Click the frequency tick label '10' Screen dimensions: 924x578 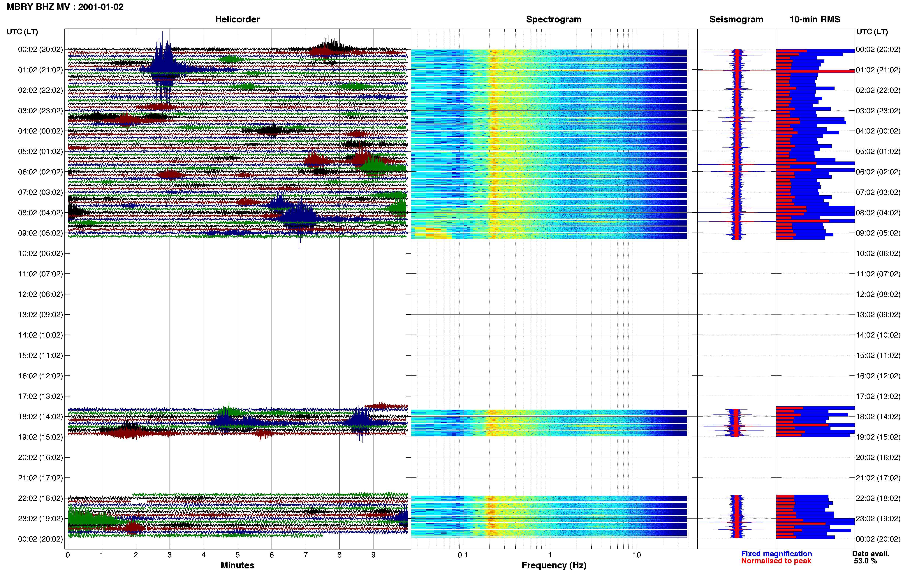coord(637,555)
